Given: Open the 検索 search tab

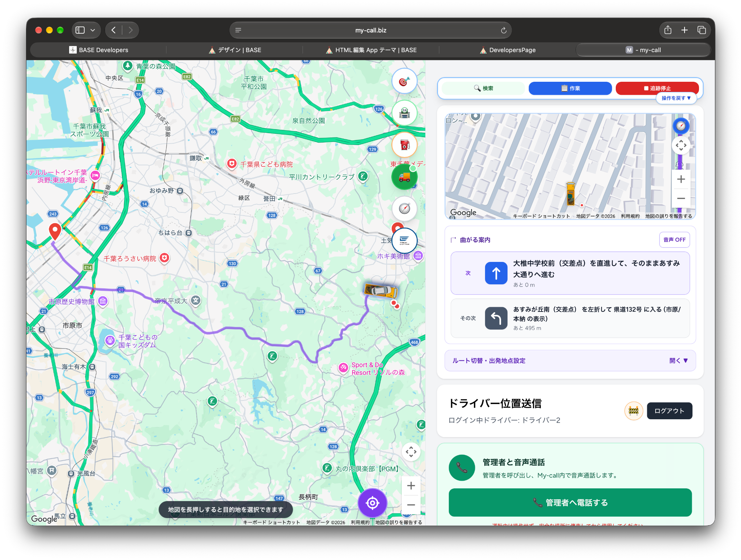Looking at the screenshot, I should (x=483, y=88).
